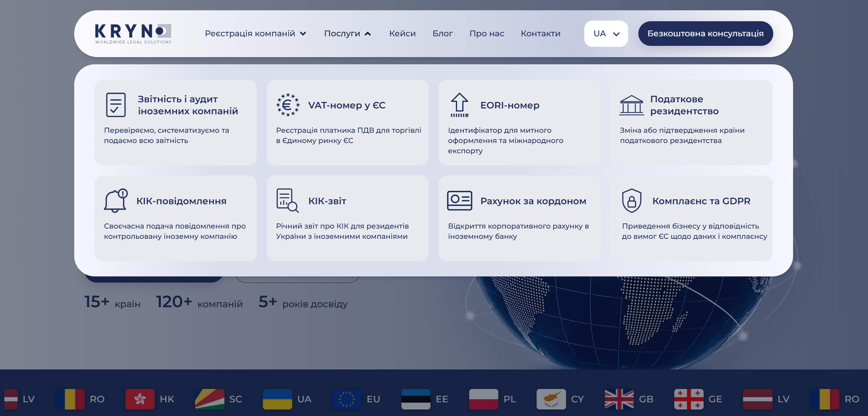Click the shield lock icon for Комплаєнс та GDPR

point(632,201)
